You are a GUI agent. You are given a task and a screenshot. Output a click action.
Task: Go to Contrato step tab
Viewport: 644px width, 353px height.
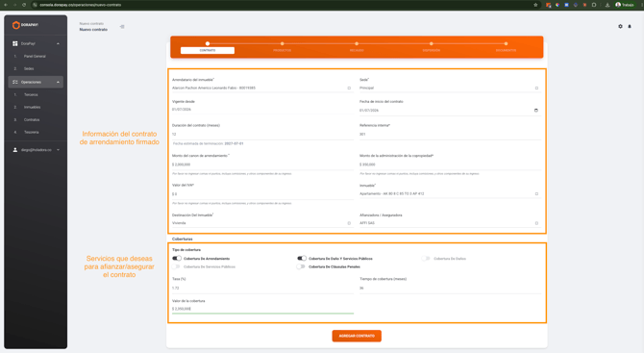(x=208, y=50)
